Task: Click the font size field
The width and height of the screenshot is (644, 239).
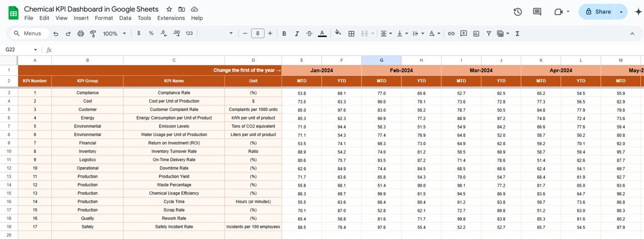Action: (x=258, y=34)
